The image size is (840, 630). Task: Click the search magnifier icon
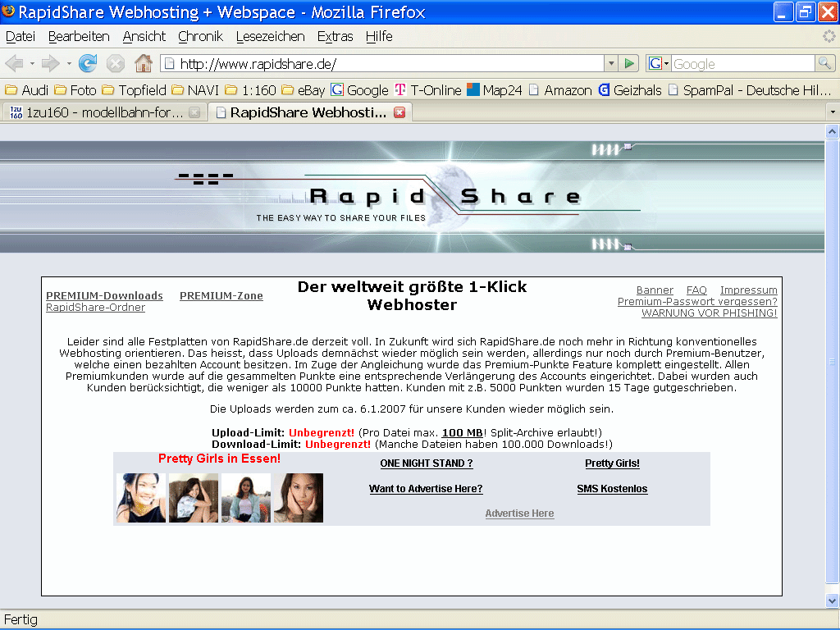(824, 63)
